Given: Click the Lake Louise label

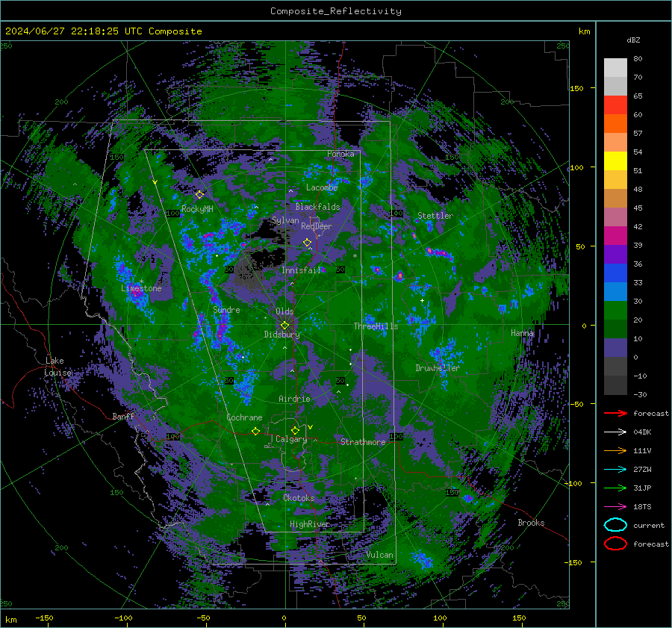Looking at the screenshot, I should 57,367.
